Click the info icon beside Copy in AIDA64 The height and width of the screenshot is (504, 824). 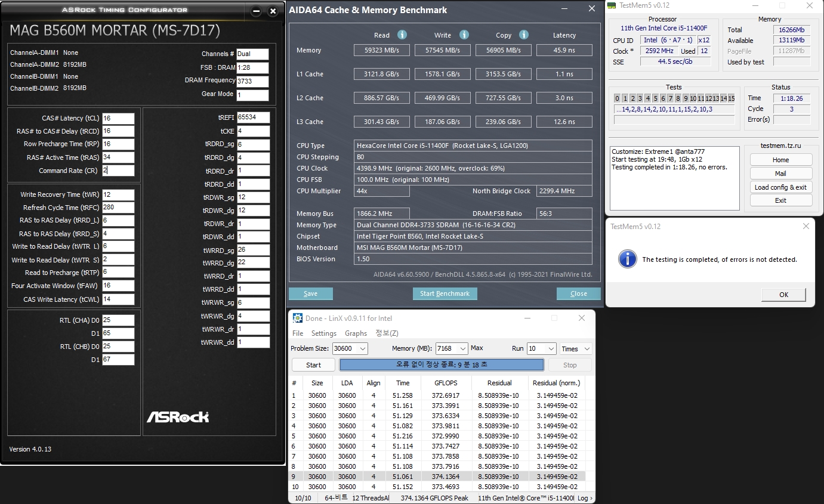[x=523, y=35]
